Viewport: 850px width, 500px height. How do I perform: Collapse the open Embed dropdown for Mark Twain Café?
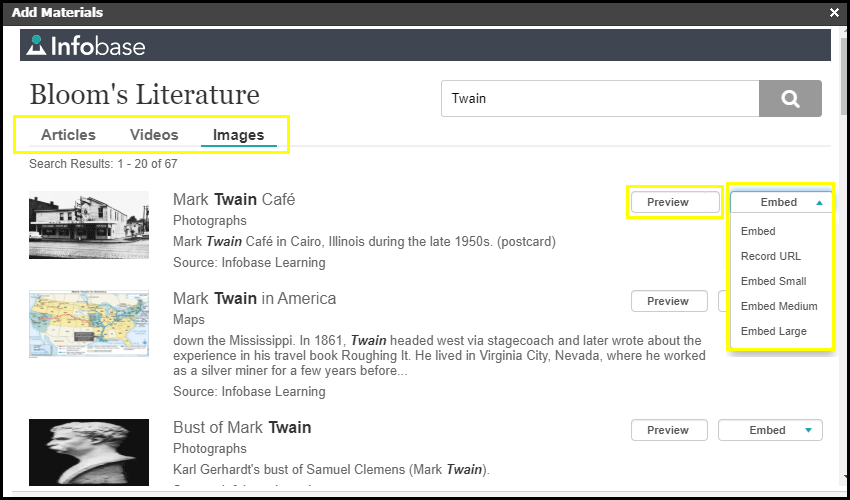click(781, 202)
